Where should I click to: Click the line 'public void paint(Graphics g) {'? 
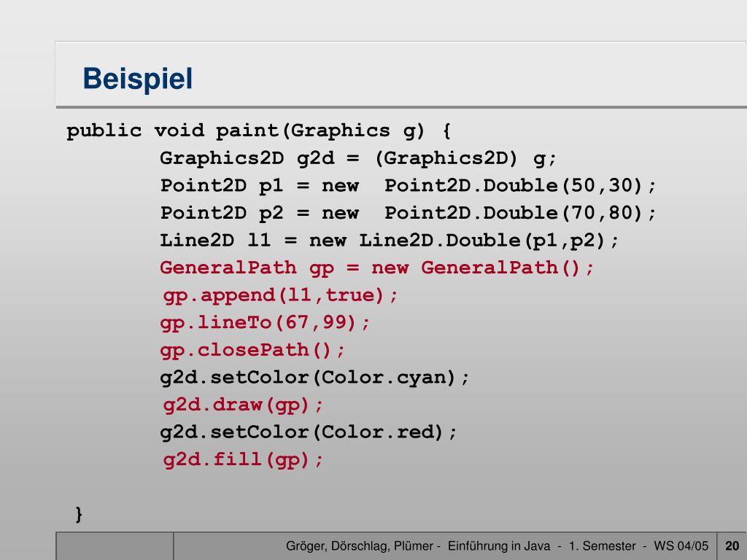[259, 131]
